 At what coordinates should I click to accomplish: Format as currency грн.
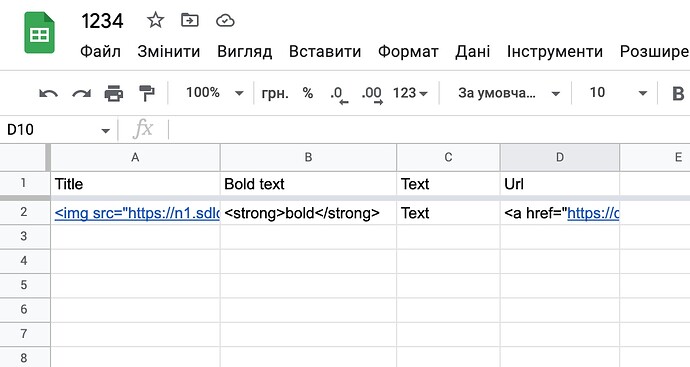tap(275, 93)
